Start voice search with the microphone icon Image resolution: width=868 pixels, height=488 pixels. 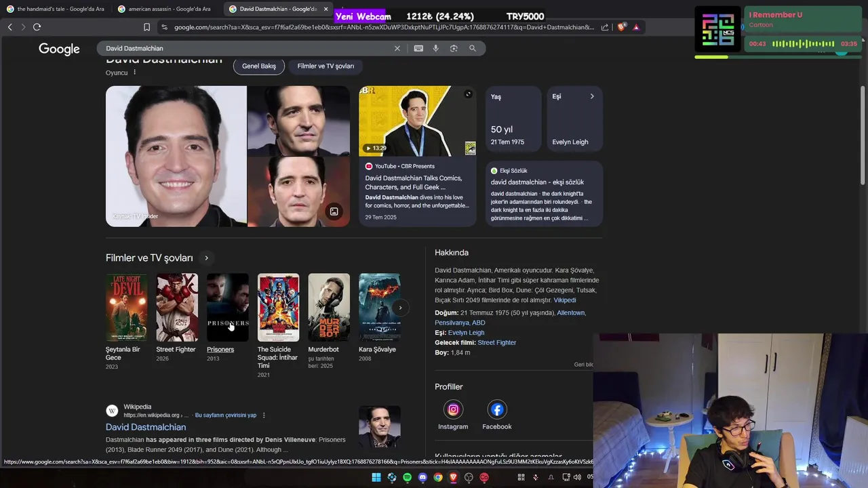(435, 48)
